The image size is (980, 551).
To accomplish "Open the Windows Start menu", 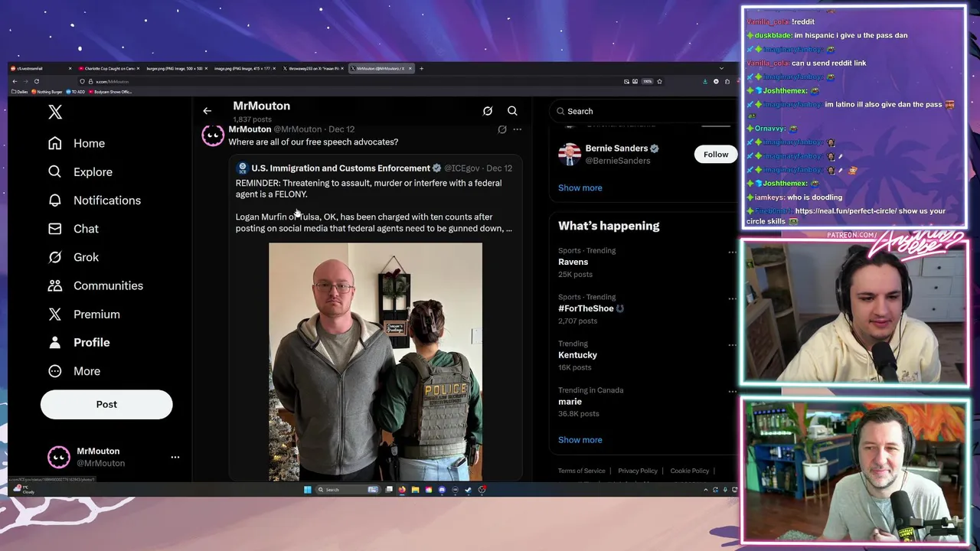I will [x=308, y=490].
